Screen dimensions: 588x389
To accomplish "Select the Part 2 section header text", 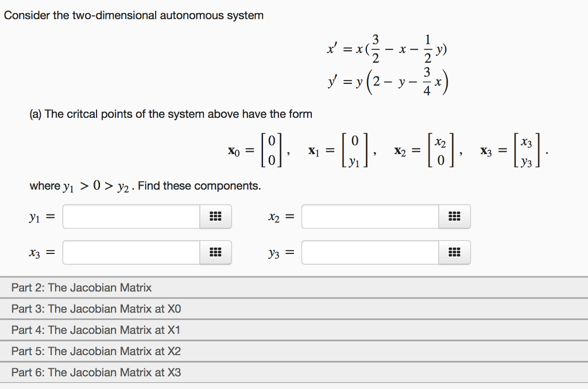I will click(x=82, y=288).
